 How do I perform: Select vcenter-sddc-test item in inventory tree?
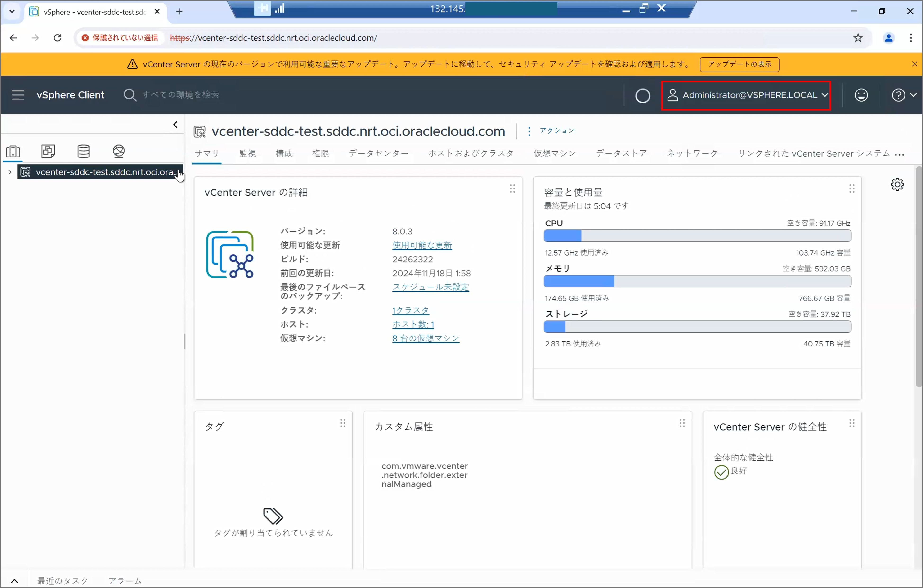tap(100, 172)
